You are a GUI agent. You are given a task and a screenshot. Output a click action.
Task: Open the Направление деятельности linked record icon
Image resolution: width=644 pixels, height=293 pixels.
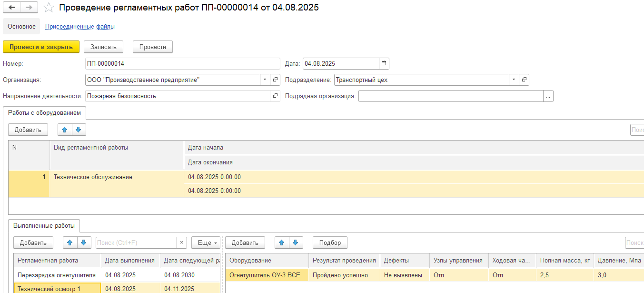coord(276,96)
